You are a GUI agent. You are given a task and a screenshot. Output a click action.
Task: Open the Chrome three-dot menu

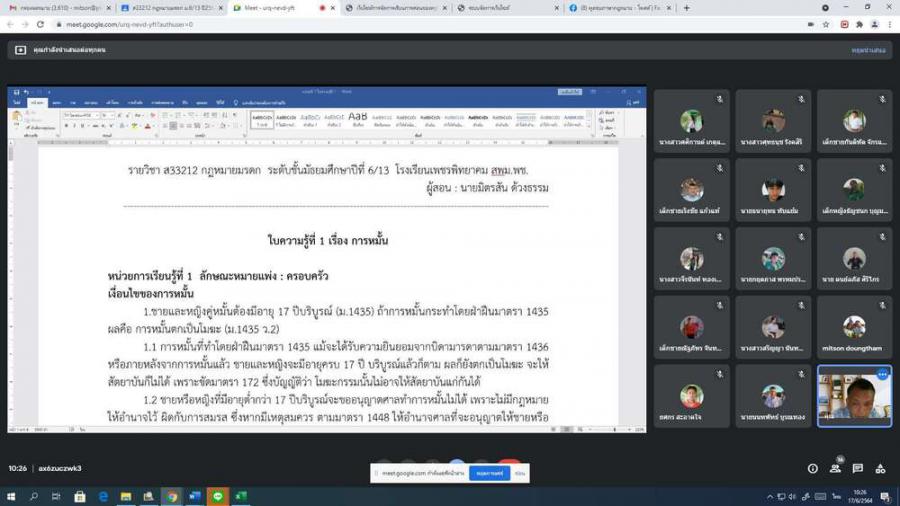(x=889, y=24)
